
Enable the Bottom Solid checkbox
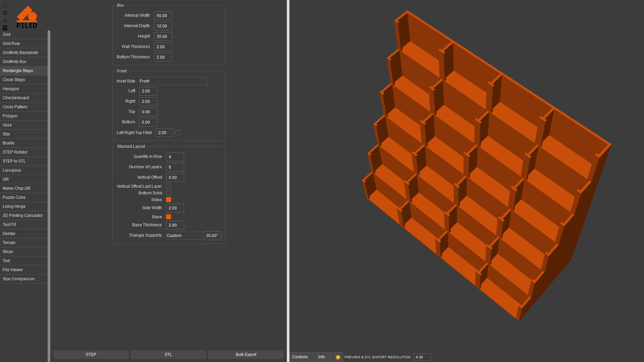tap(169, 193)
